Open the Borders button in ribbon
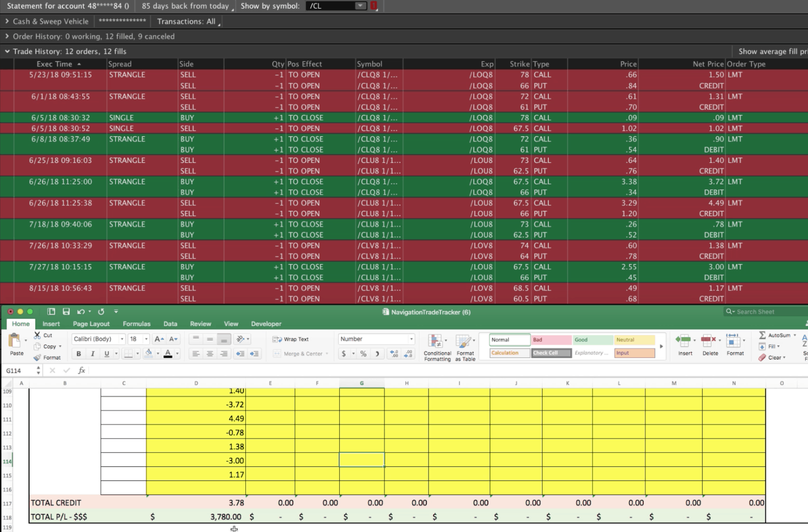 [128, 354]
